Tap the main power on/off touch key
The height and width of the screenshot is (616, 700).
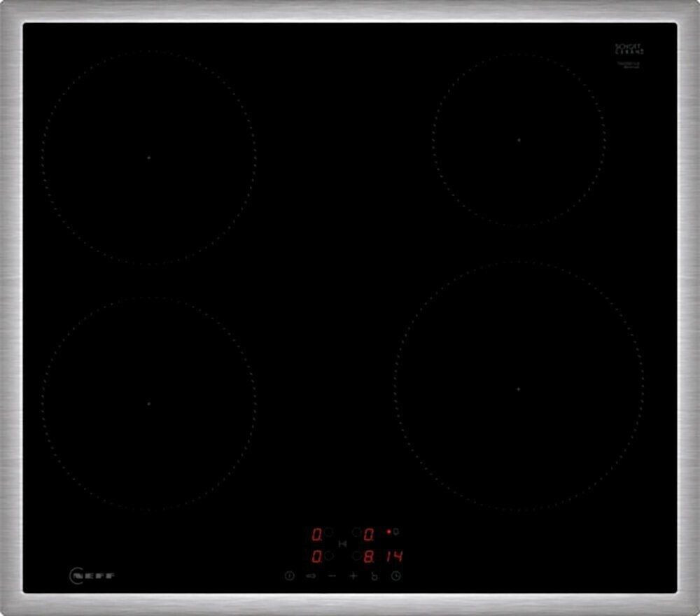pos(289,576)
